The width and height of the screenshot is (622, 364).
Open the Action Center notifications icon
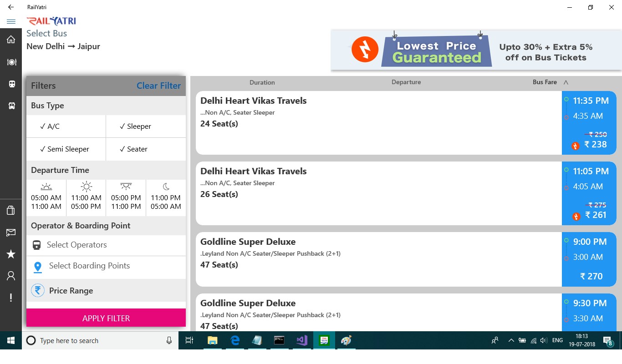pyautogui.click(x=607, y=340)
